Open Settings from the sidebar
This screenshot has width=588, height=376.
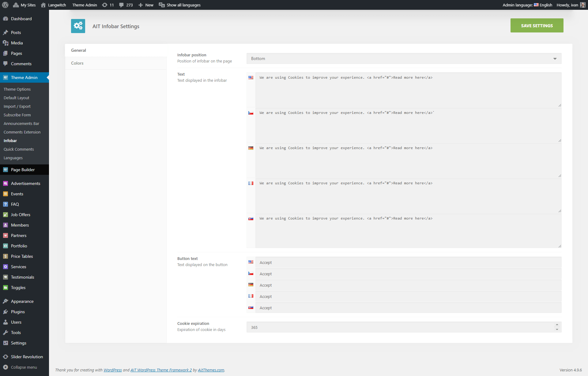coord(24,343)
